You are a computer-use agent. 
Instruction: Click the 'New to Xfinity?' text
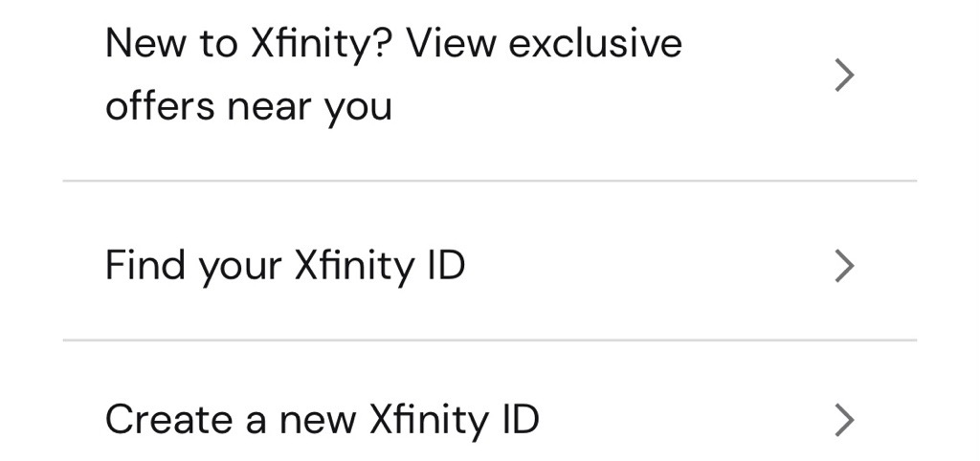point(250,45)
